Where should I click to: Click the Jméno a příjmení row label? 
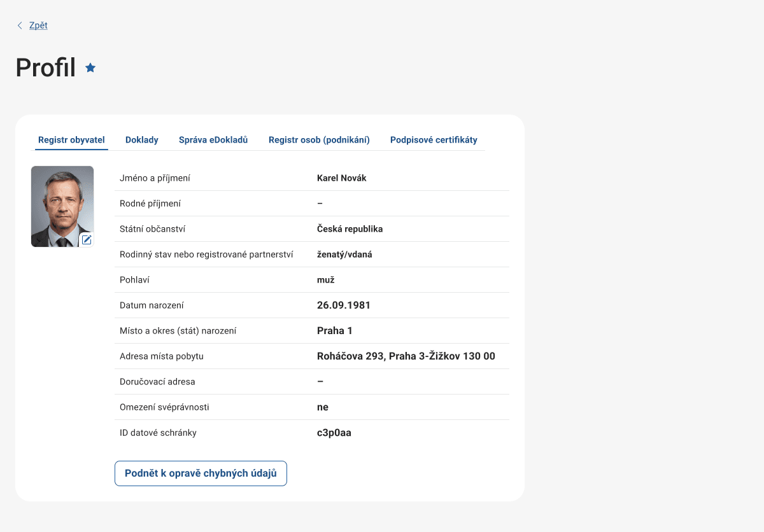155,178
